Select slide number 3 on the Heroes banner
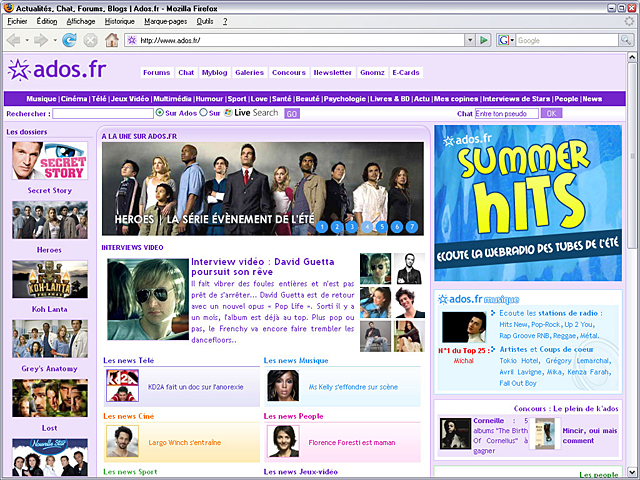 [352, 227]
